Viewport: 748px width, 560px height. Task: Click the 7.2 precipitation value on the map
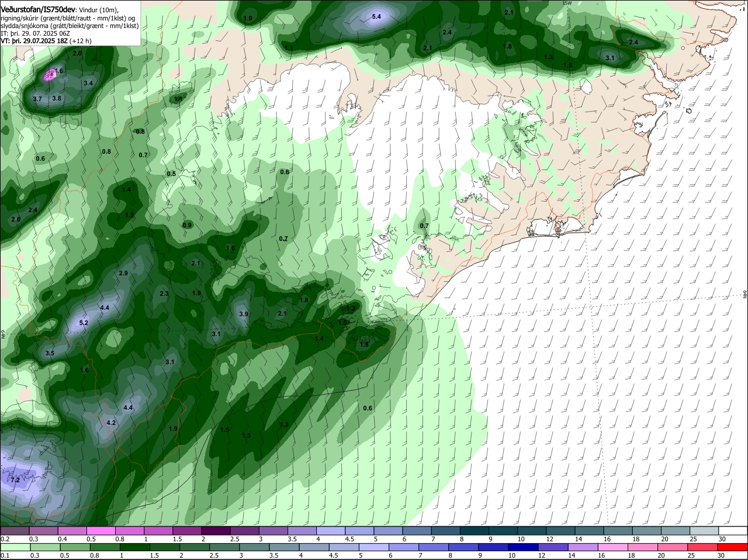point(16,480)
